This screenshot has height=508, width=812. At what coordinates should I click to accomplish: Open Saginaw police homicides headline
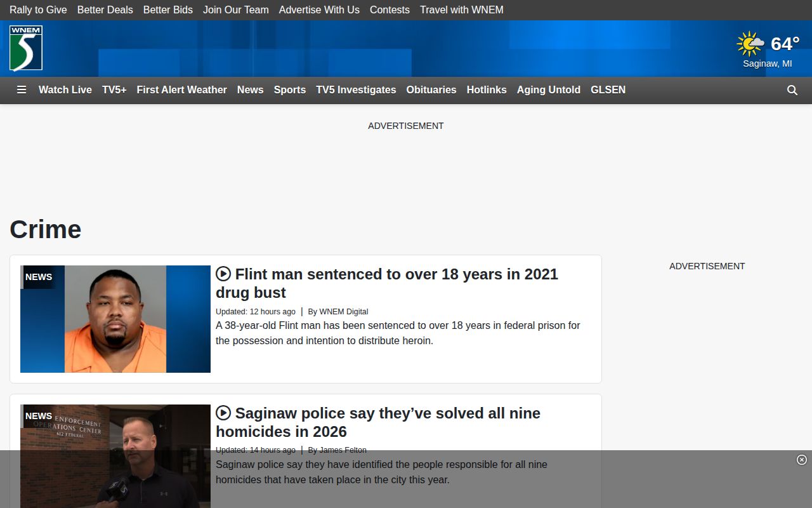(x=378, y=422)
